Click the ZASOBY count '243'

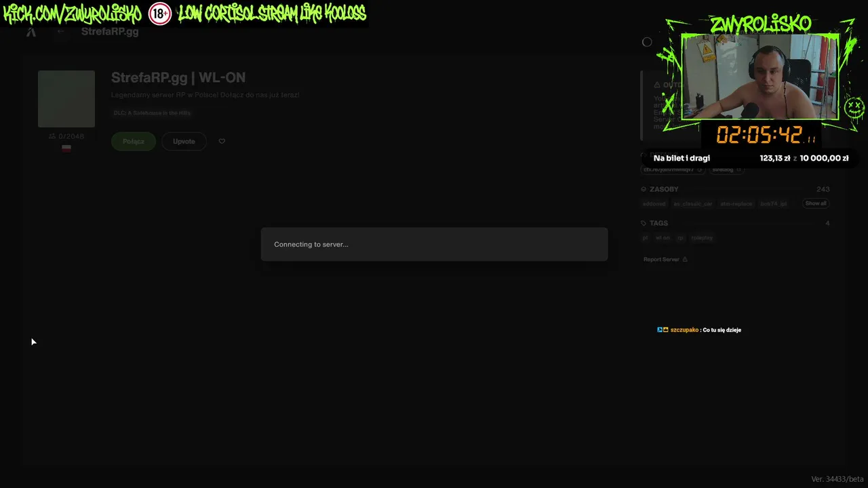(823, 189)
